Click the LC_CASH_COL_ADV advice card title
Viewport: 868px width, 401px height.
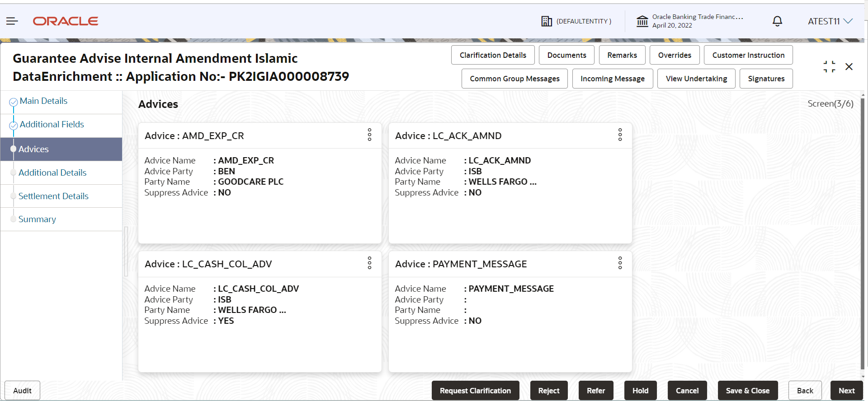208,264
